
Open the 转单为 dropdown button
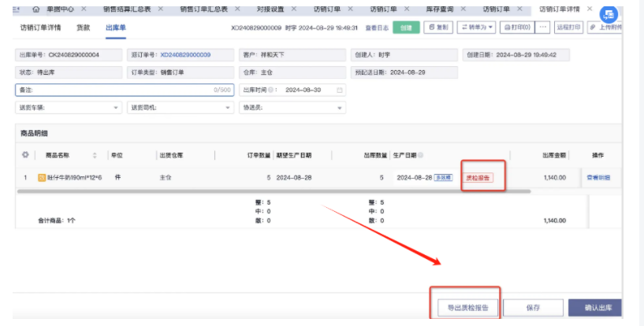point(476,28)
